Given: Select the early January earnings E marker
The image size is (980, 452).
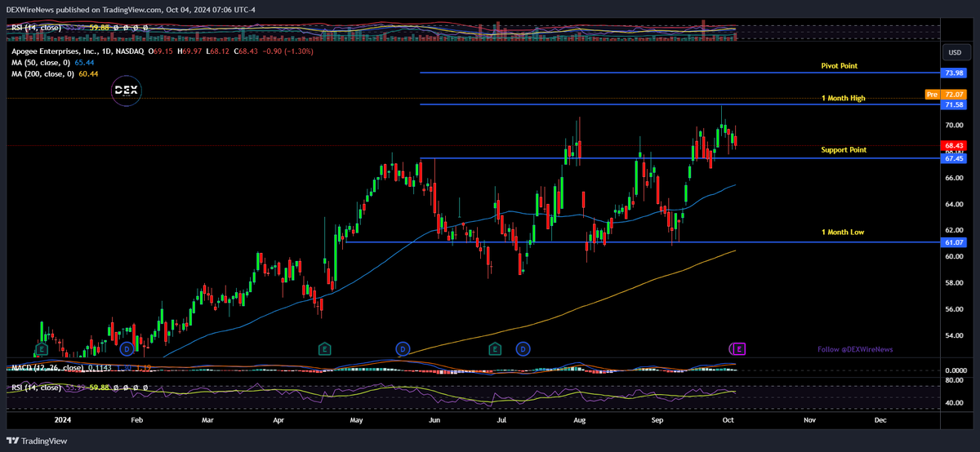Looking at the screenshot, I should (40, 349).
